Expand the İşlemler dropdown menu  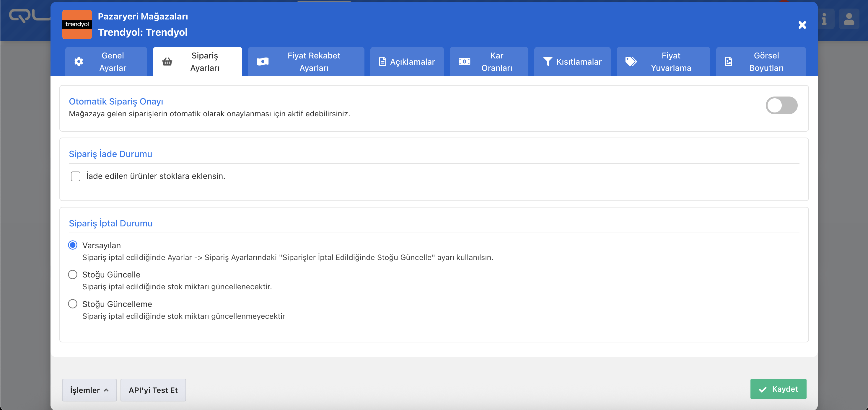point(89,390)
